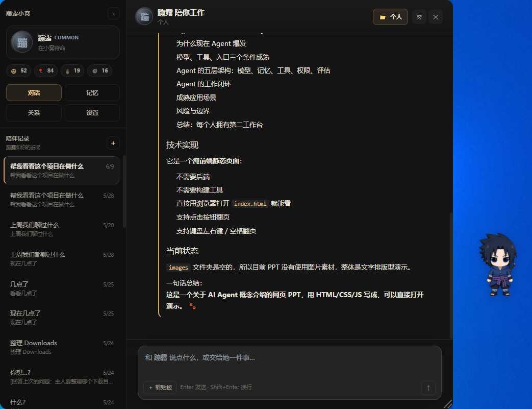Image resolution: width=532 pixels, height=409 pixels.
Task: Click the Agent 的五层架构 line
Action: pyautogui.click(x=253, y=70)
